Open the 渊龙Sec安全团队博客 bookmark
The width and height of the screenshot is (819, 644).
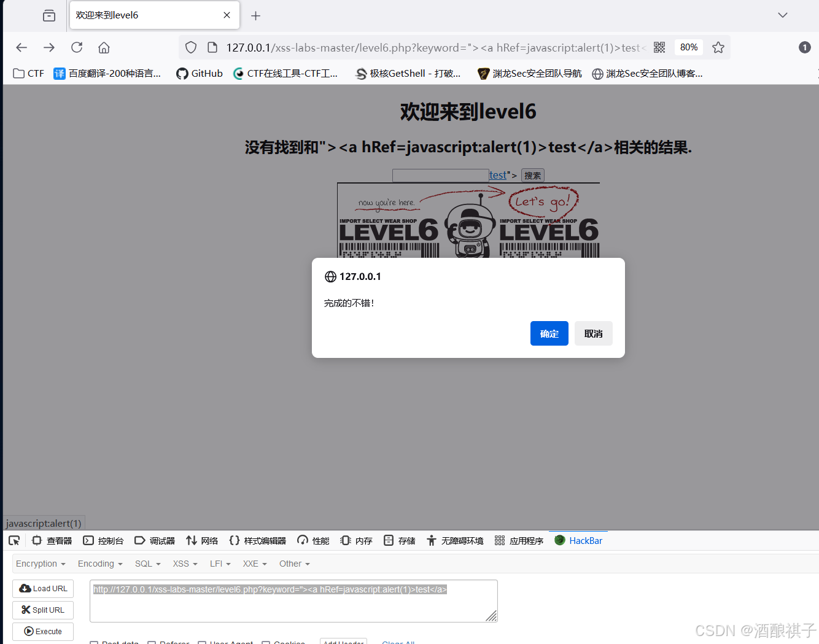(x=648, y=74)
